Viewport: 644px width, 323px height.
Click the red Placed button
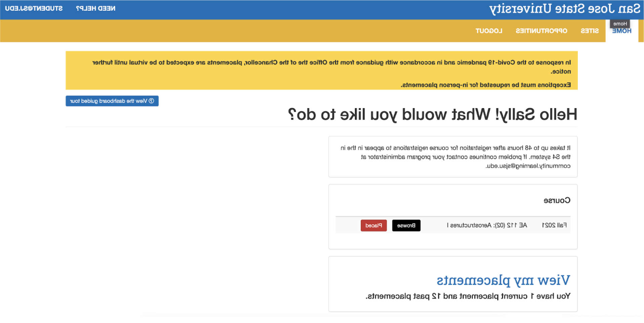click(x=373, y=225)
